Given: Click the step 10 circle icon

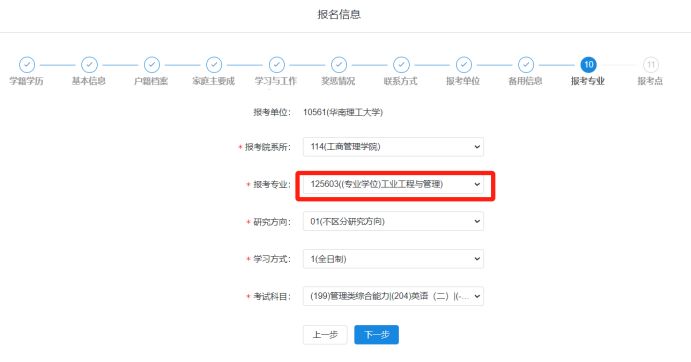Looking at the screenshot, I should 588,65.
